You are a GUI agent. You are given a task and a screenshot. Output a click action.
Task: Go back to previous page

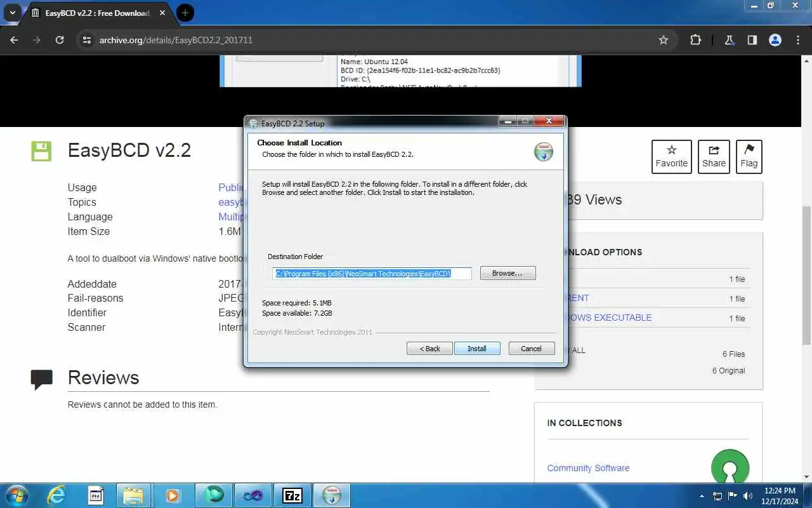pyautogui.click(x=15, y=40)
